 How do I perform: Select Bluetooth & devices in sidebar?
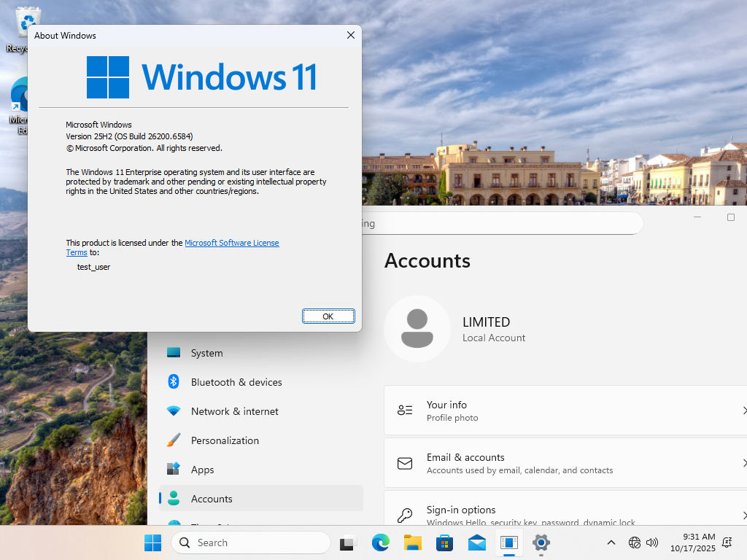(x=236, y=382)
